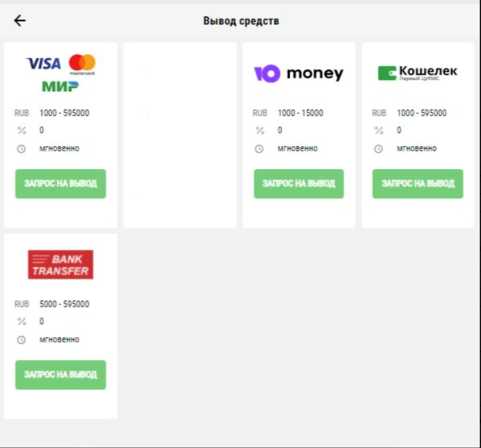Click the Bank Transfer logo

(60, 265)
